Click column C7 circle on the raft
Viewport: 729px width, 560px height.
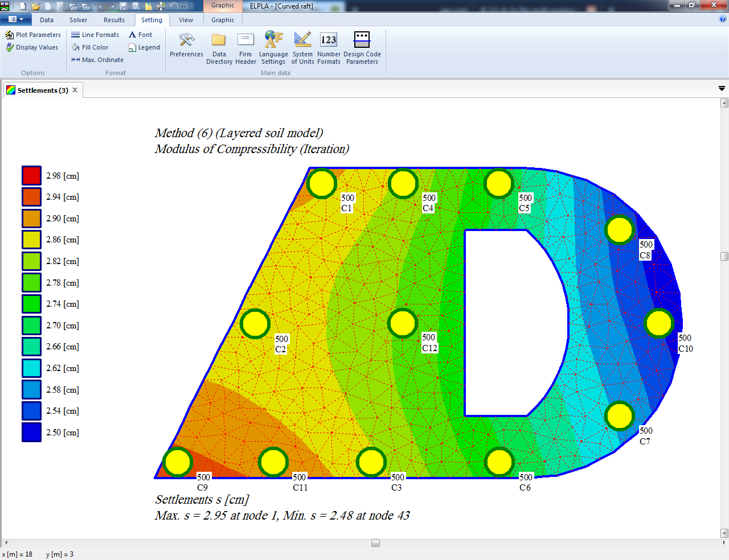point(620,416)
